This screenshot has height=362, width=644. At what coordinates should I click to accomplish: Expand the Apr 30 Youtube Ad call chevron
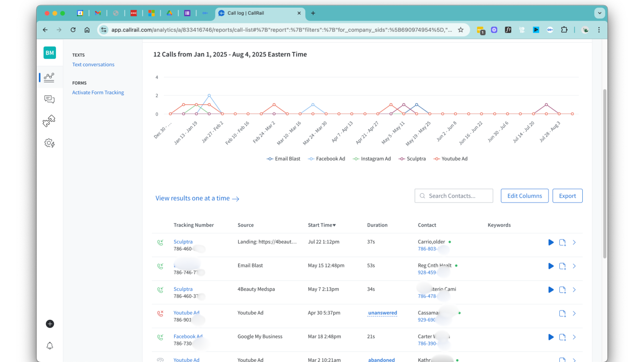click(574, 313)
